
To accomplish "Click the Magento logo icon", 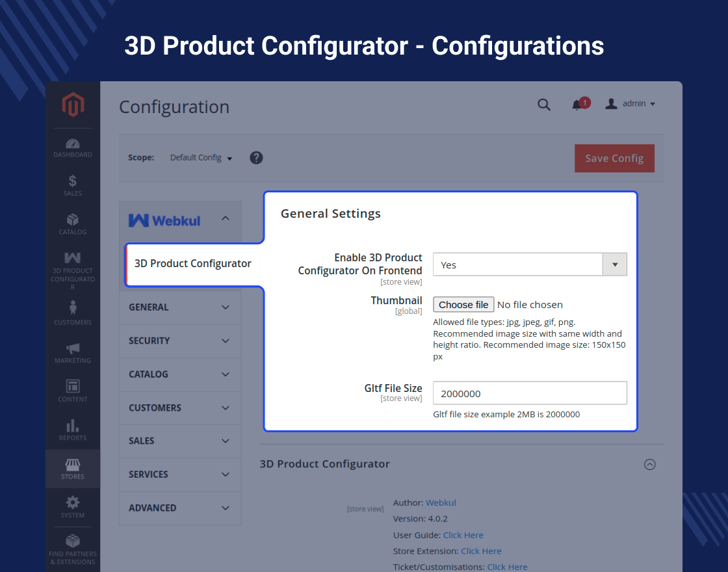I will tap(73, 105).
